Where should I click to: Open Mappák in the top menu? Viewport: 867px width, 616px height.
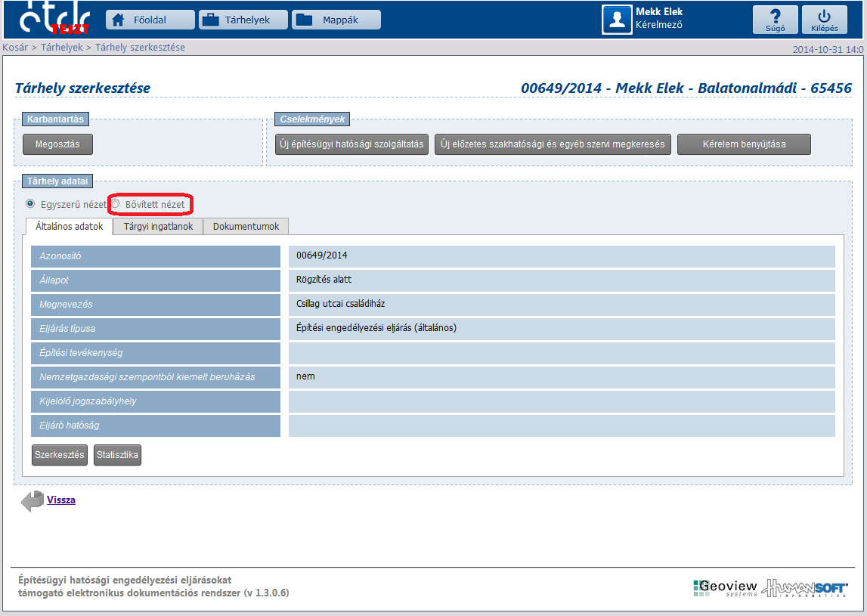click(x=336, y=20)
